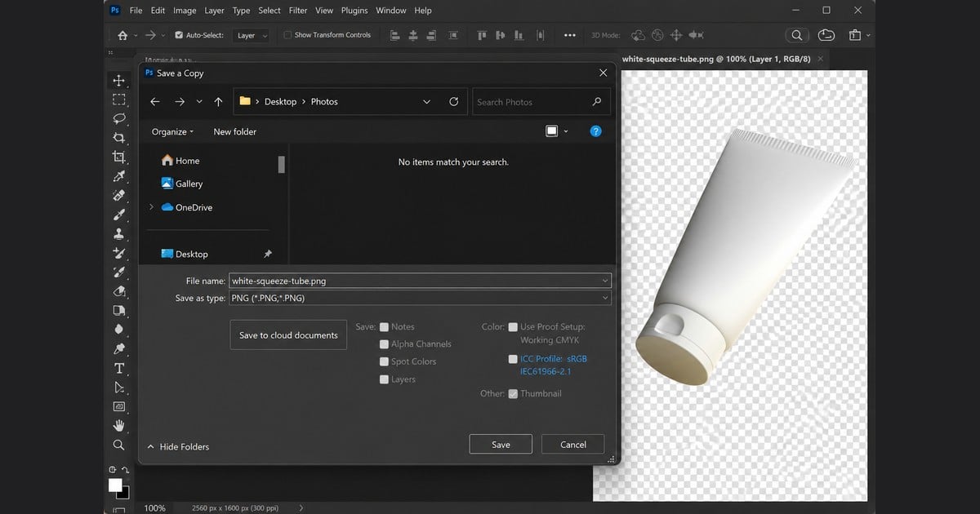Open the address bar previous locations dropdown
The image size is (980, 514).
[426, 102]
